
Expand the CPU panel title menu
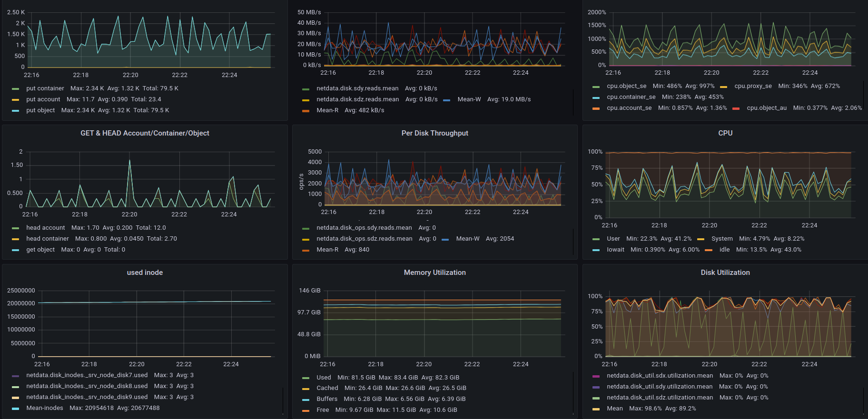pyautogui.click(x=725, y=133)
